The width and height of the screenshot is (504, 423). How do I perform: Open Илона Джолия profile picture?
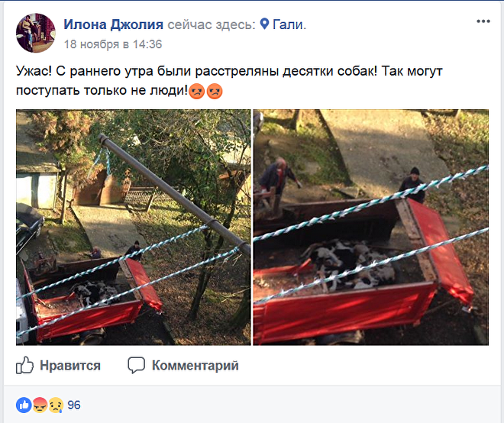point(36,33)
